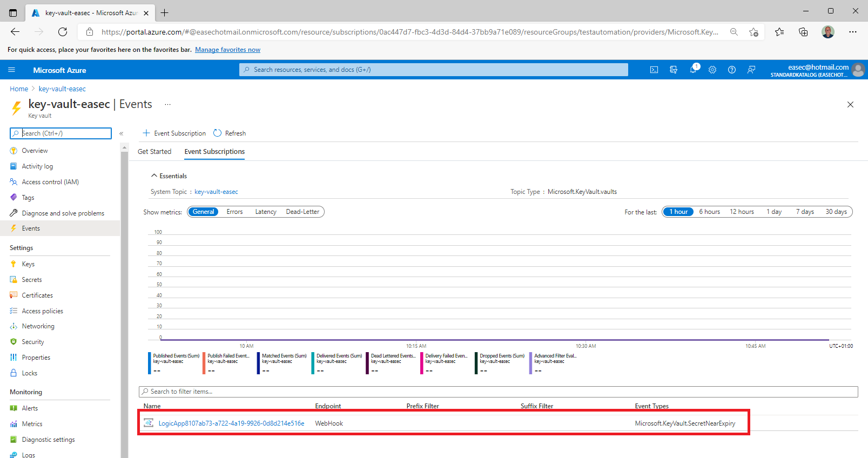Open the Azure portal hamburger menu
The height and width of the screenshot is (458, 868).
pos(11,70)
